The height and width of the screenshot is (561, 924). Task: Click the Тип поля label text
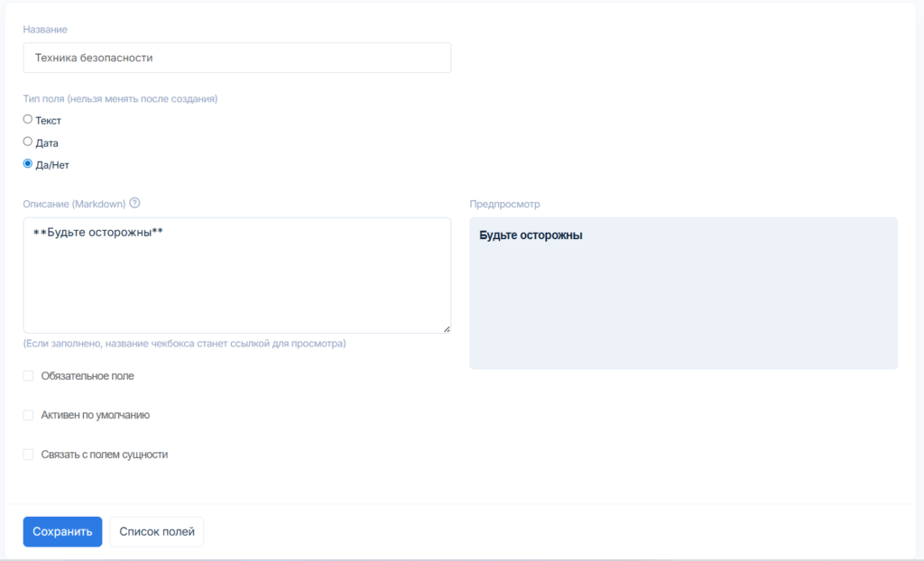[120, 98]
